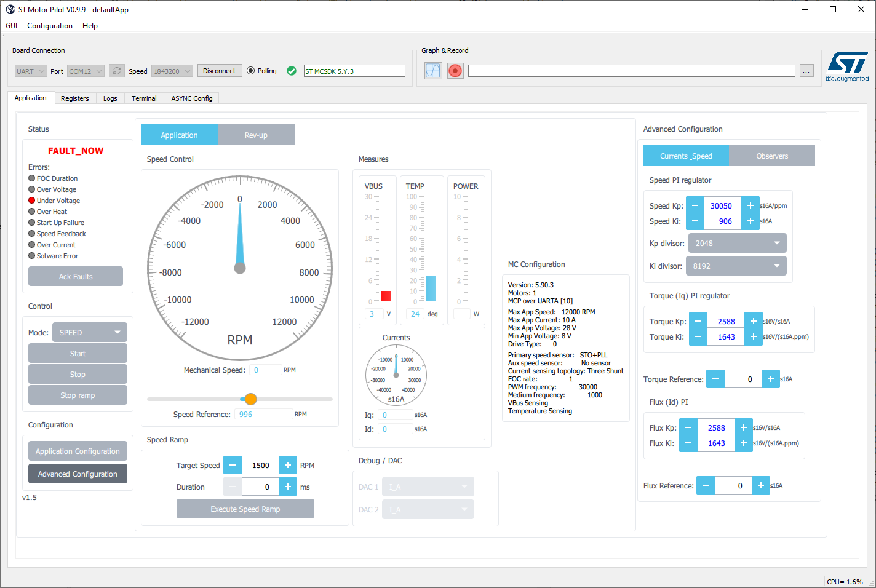Decrease Speed Ki with minus button
Image resolution: width=876 pixels, height=588 pixels.
pyautogui.click(x=695, y=221)
